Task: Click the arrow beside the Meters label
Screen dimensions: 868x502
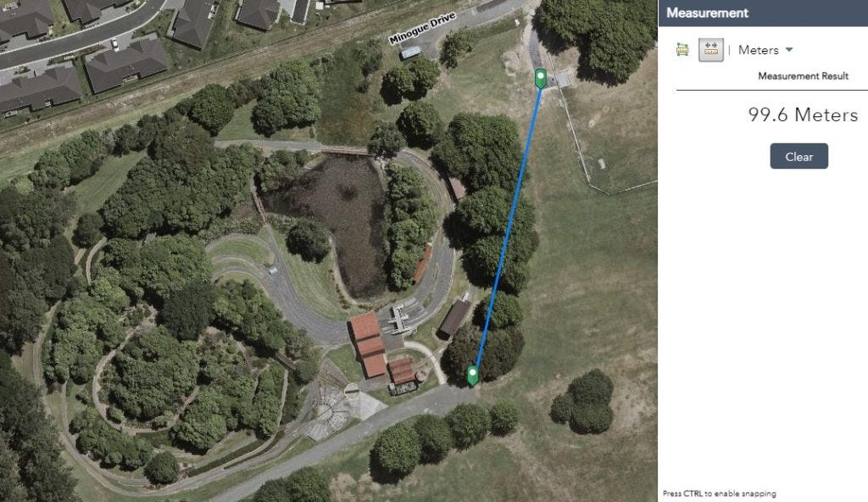Action: (789, 49)
